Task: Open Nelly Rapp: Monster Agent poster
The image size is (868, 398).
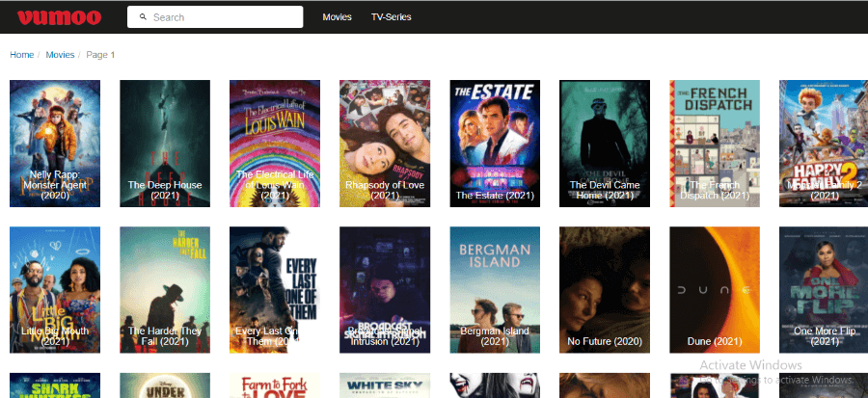Action: pyautogui.click(x=55, y=144)
